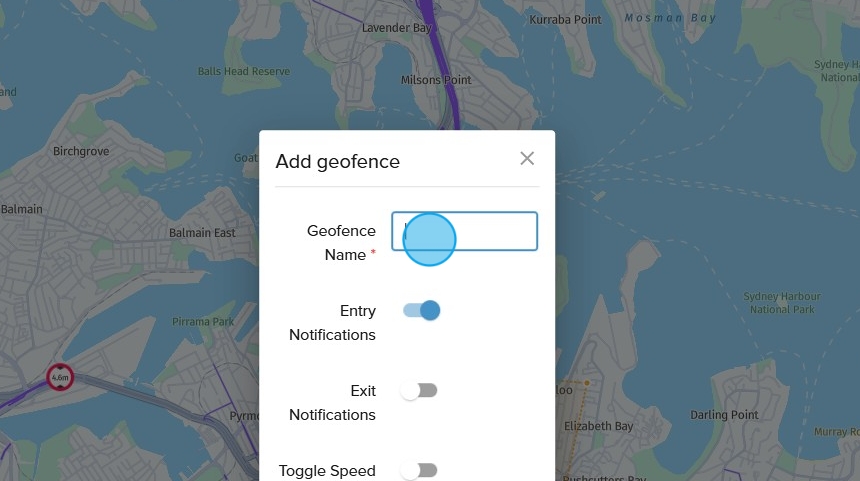
Task: Click the Lavender Bay map label
Action: pyautogui.click(x=398, y=28)
